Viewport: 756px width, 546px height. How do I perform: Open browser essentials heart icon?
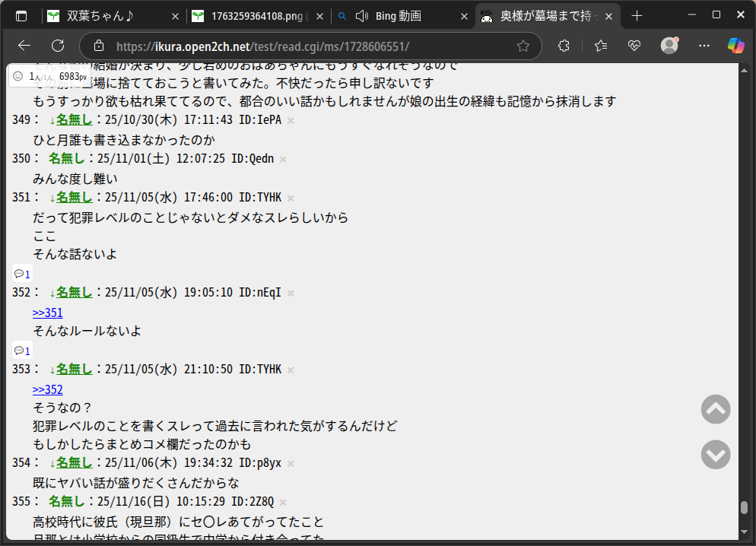[x=634, y=46]
